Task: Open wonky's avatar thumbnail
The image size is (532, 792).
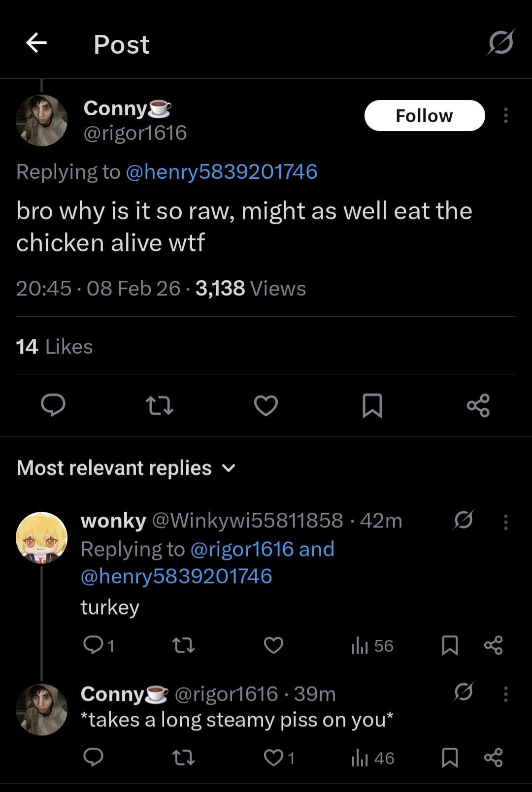Action: click(41, 537)
